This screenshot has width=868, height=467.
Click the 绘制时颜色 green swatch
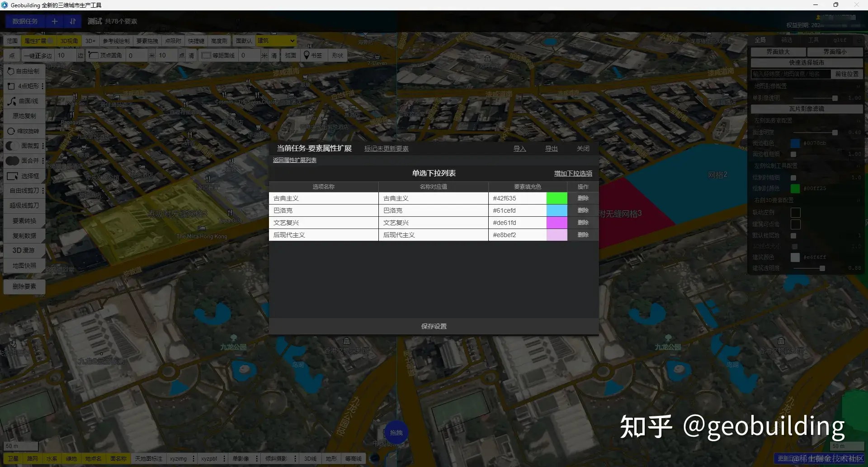[x=795, y=188]
